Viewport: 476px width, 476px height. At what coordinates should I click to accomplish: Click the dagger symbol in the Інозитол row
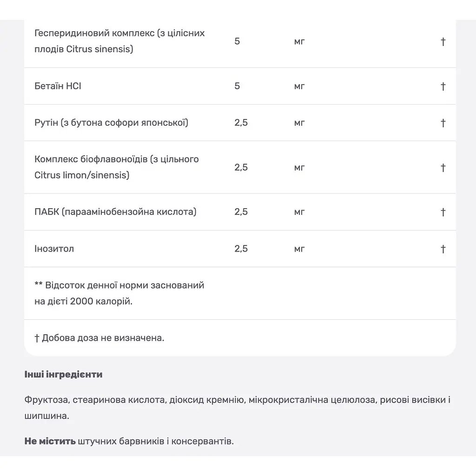[443, 249]
